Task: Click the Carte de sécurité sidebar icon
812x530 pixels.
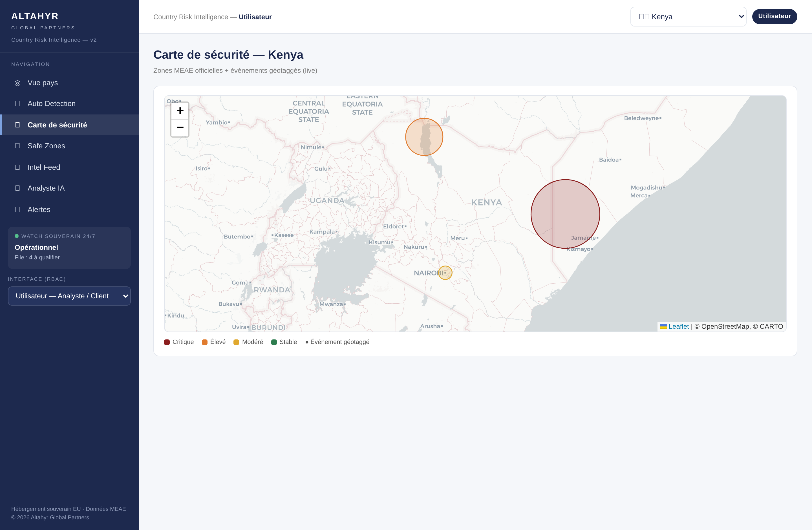Action: pyautogui.click(x=17, y=125)
